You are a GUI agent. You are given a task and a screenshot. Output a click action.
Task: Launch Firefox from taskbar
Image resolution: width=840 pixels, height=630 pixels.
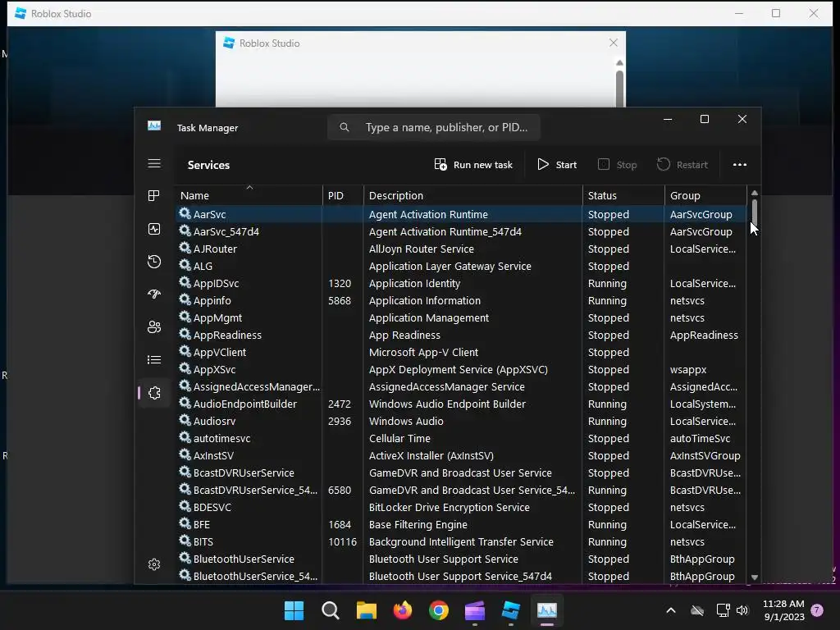pos(402,610)
